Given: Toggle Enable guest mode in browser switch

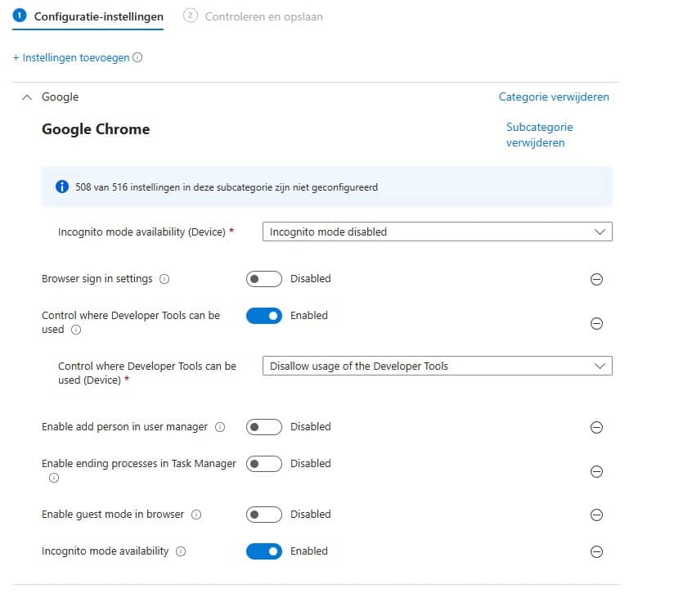Looking at the screenshot, I should (263, 515).
